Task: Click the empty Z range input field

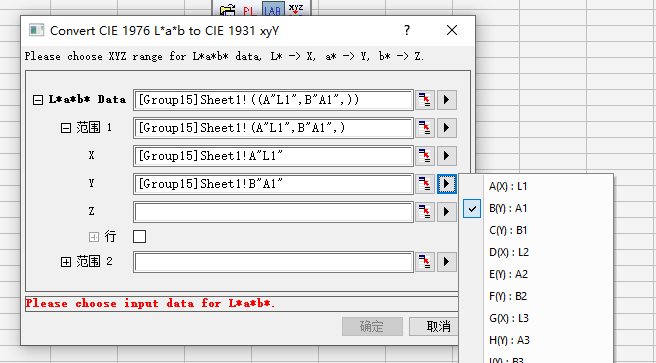Action: coord(274,212)
